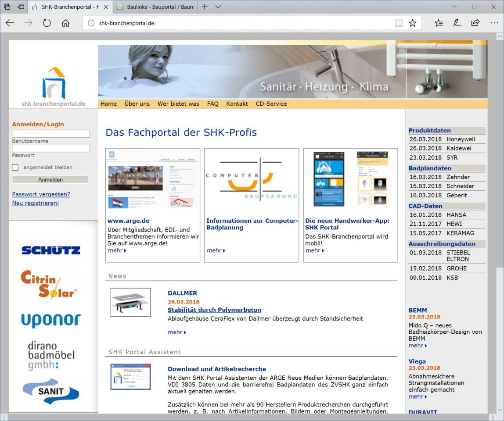This screenshot has width=504, height=421.
Task: Open the FAQ menu item
Action: click(212, 104)
